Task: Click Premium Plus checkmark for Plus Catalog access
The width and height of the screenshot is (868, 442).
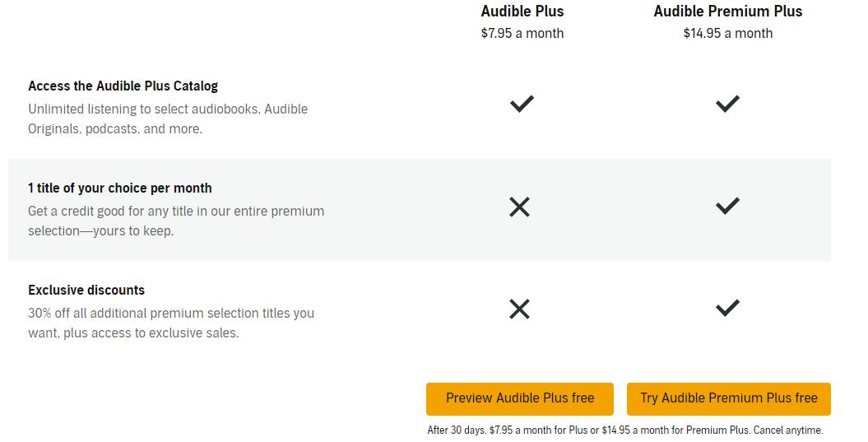Action: pyautogui.click(x=727, y=105)
